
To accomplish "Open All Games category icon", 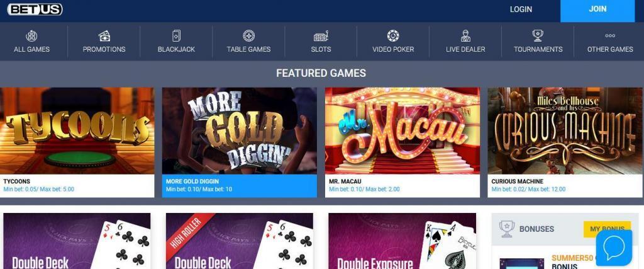I will [x=31, y=36].
